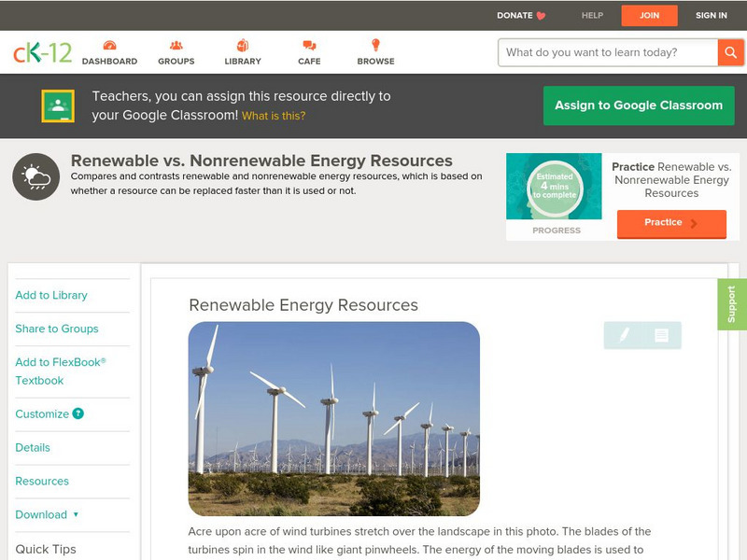Click the orange JOIN button
This screenshot has height=560, width=747.
tap(649, 16)
